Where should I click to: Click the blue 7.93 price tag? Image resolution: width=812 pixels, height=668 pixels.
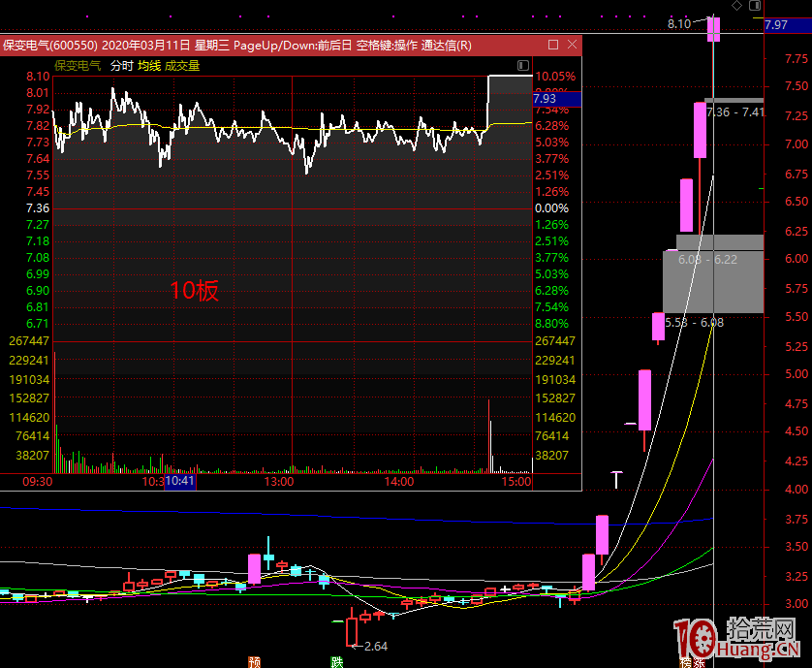click(557, 99)
